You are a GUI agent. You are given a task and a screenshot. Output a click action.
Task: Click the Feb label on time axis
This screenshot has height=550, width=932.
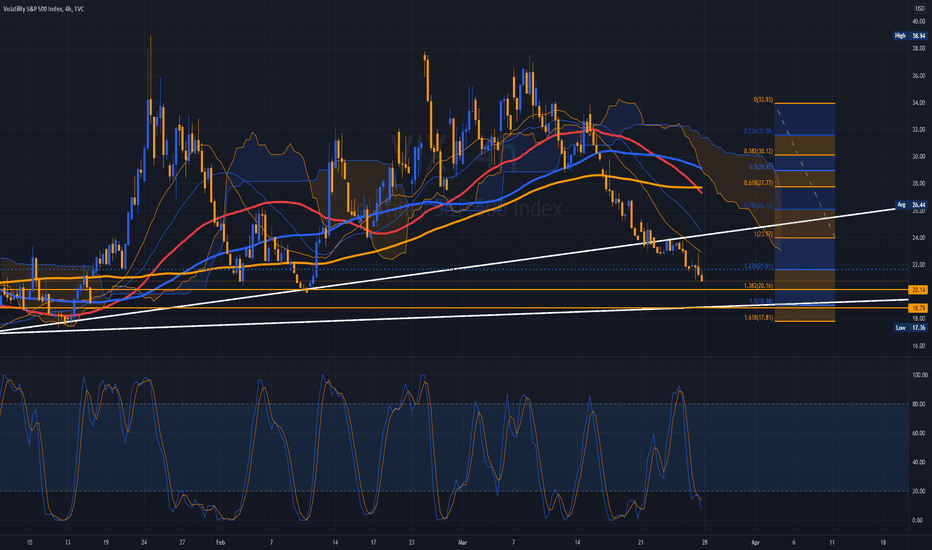221,542
